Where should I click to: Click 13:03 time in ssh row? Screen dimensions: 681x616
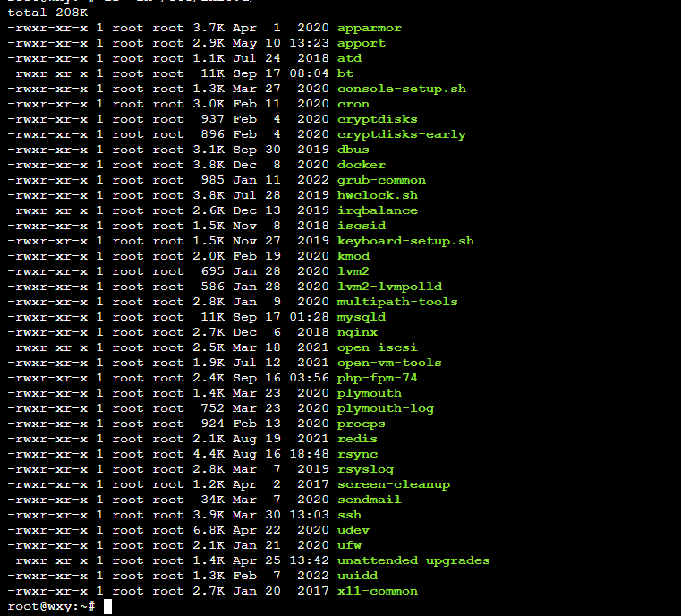click(x=310, y=515)
